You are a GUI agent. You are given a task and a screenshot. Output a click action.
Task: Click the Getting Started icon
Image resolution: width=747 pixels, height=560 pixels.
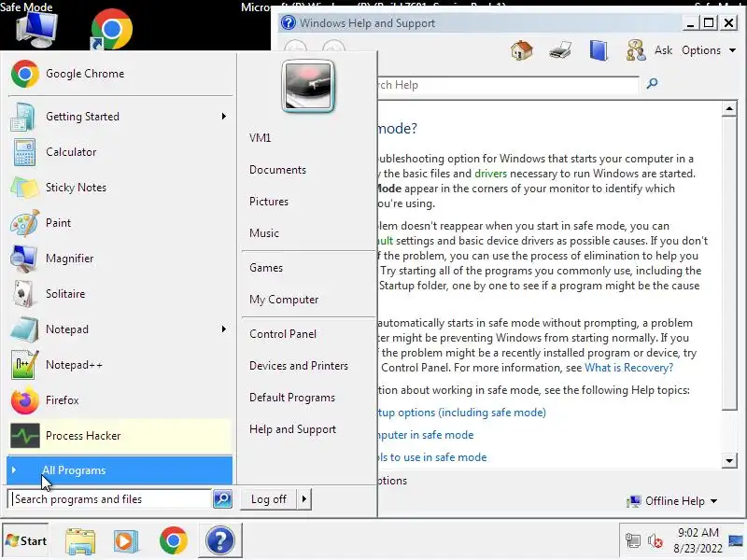[22, 117]
